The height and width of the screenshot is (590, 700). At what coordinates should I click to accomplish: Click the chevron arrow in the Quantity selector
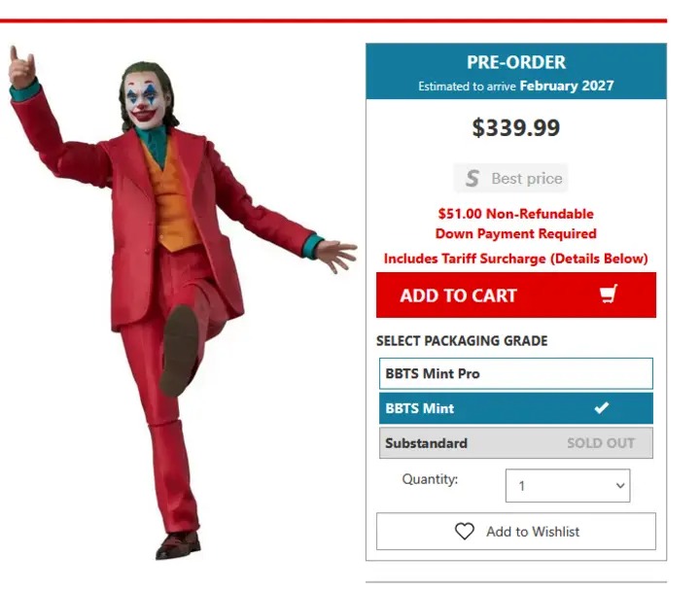[x=620, y=486]
